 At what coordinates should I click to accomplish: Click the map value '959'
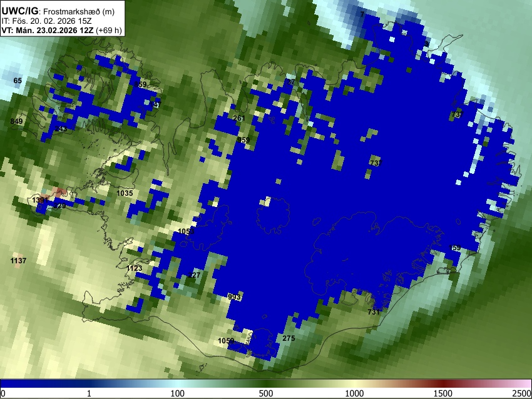[x=243, y=140]
